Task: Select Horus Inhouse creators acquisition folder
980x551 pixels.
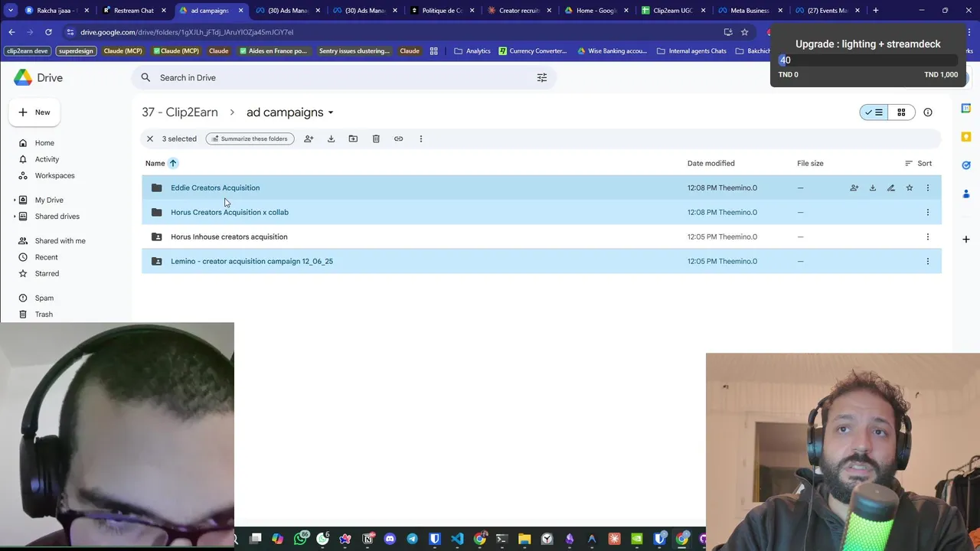Action: point(541,236)
